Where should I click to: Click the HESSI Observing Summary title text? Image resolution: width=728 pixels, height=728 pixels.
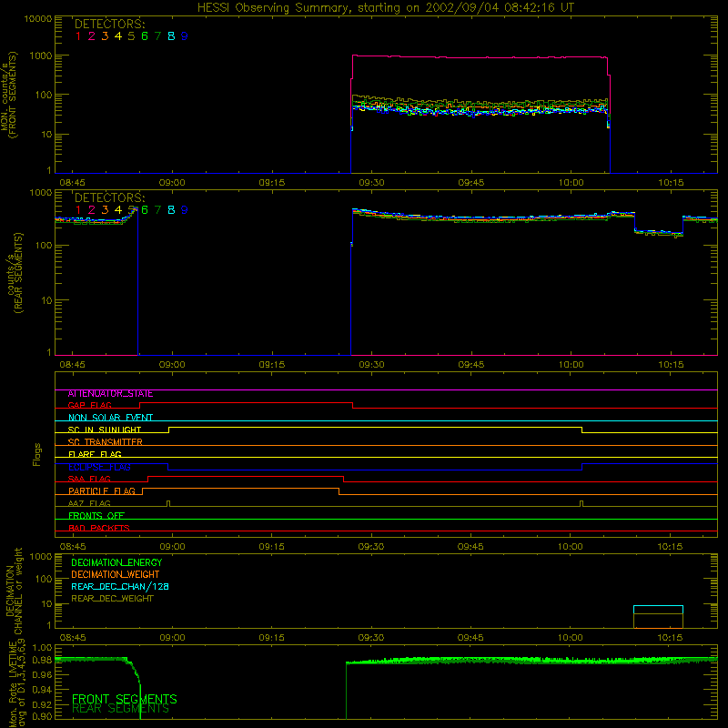386,8
